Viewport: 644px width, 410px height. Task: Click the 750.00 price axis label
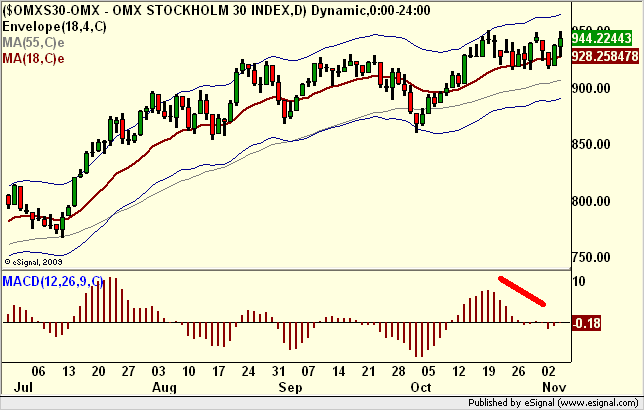point(591,258)
